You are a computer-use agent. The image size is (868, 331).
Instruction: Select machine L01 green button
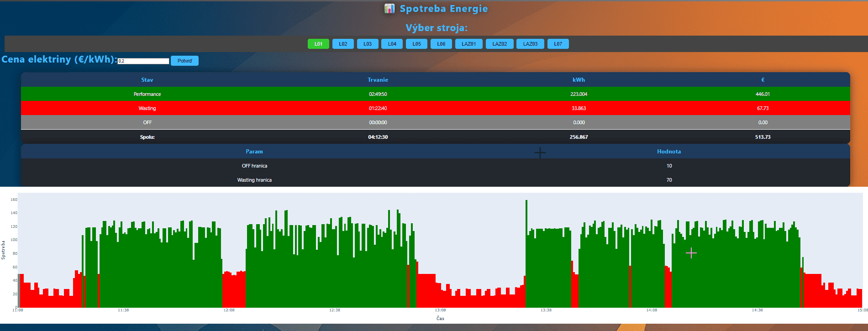pos(318,44)
